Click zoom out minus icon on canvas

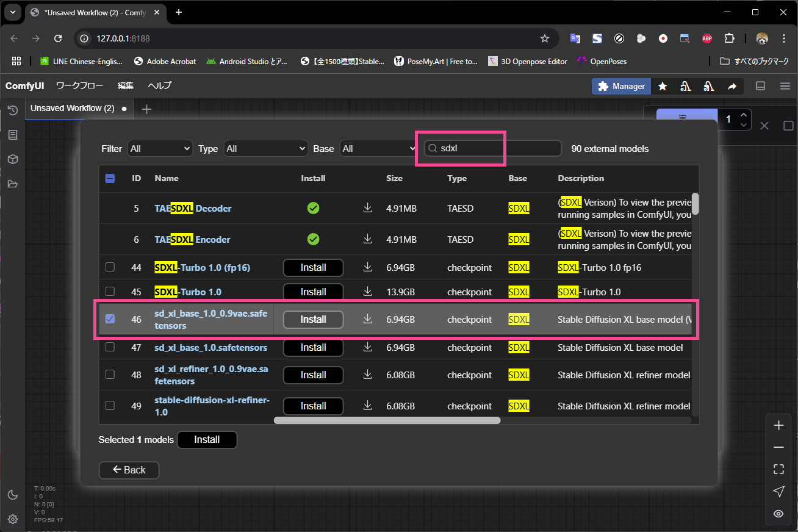coord(778,447)
